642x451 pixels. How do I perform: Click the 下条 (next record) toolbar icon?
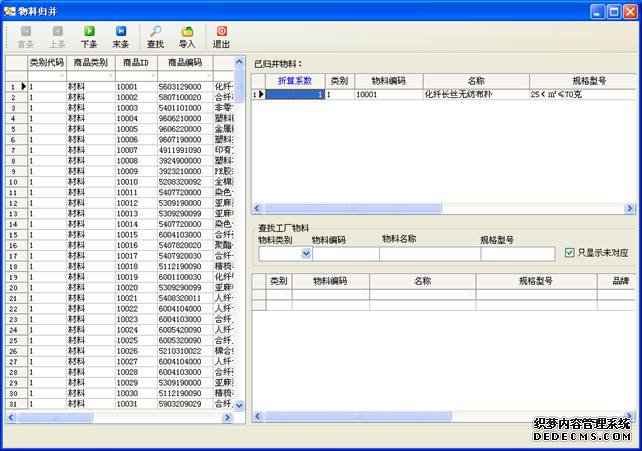(89, 37)
